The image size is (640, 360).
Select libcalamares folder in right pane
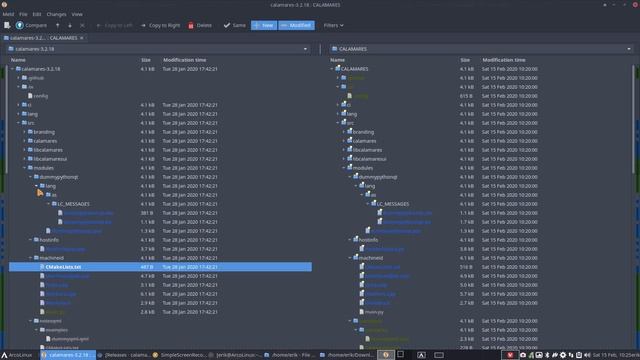tap(367, 150)
